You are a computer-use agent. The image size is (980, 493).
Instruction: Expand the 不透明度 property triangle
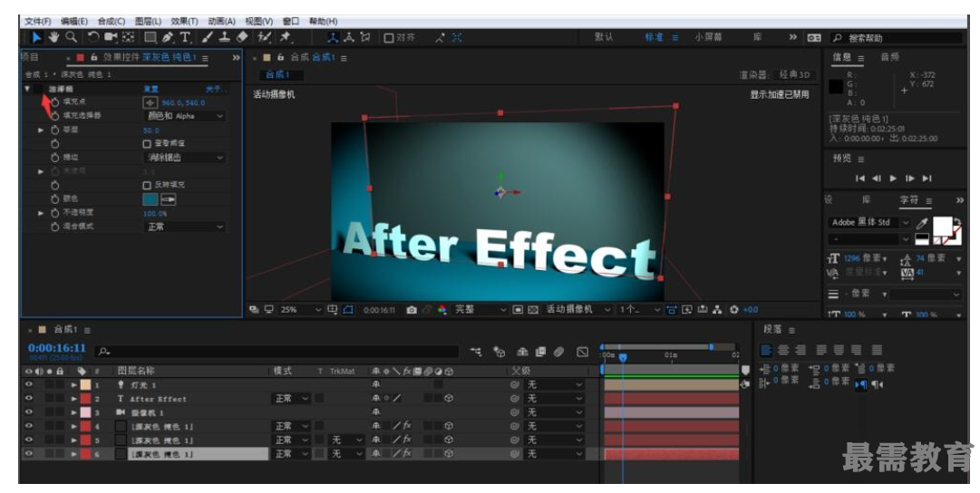(x=42, y=213)
